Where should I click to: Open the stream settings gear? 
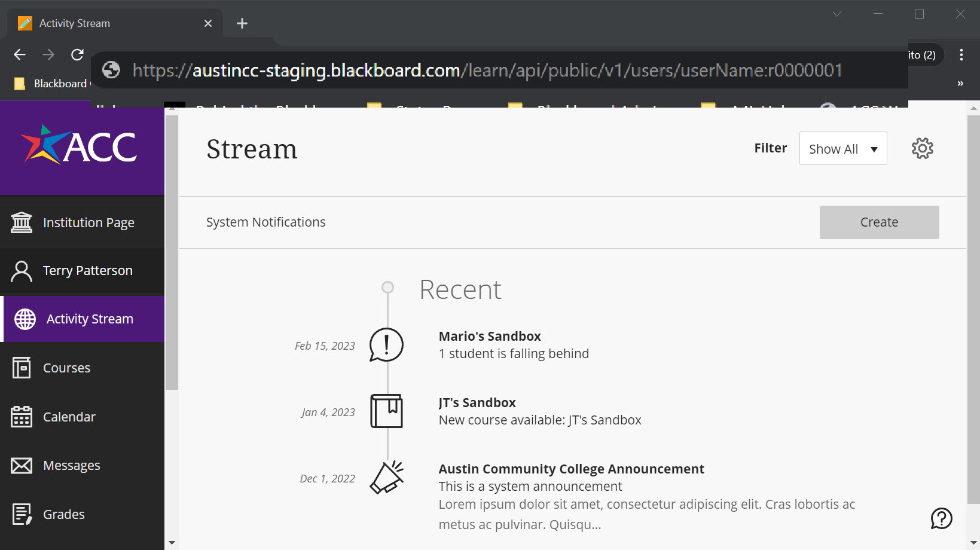pyautogui.click(x=921, y=148)
